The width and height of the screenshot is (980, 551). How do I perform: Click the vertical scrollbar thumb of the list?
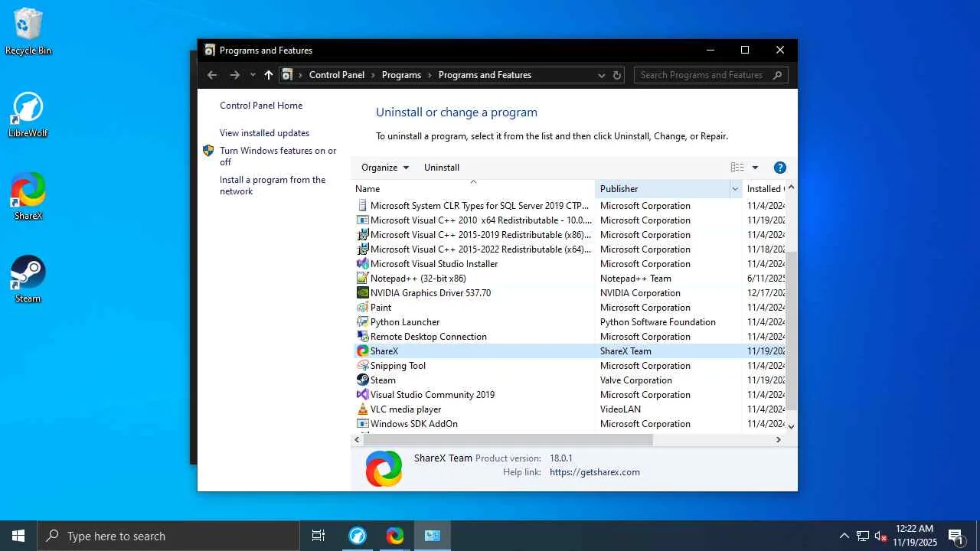click(x=792, y=330)
